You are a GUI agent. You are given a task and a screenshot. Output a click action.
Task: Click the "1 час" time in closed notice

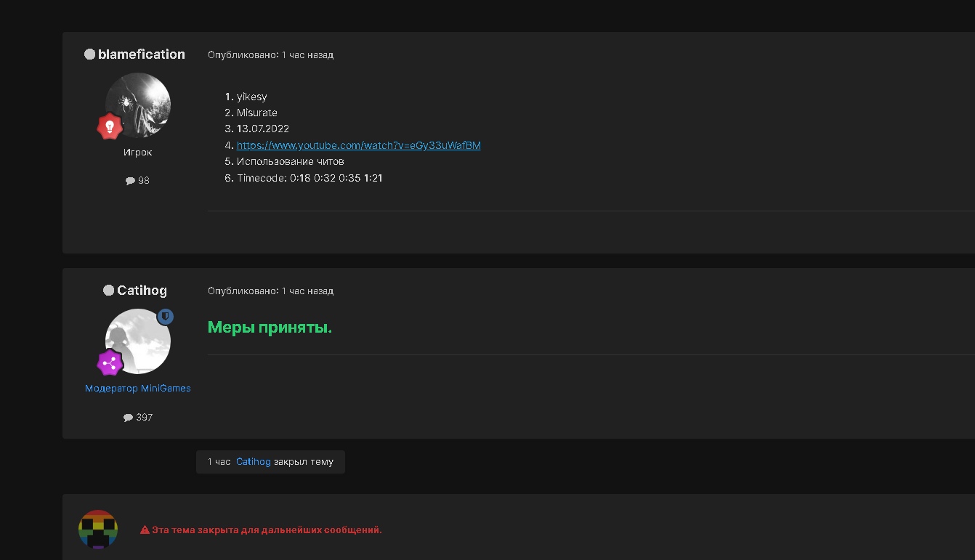tap(219, 462)
